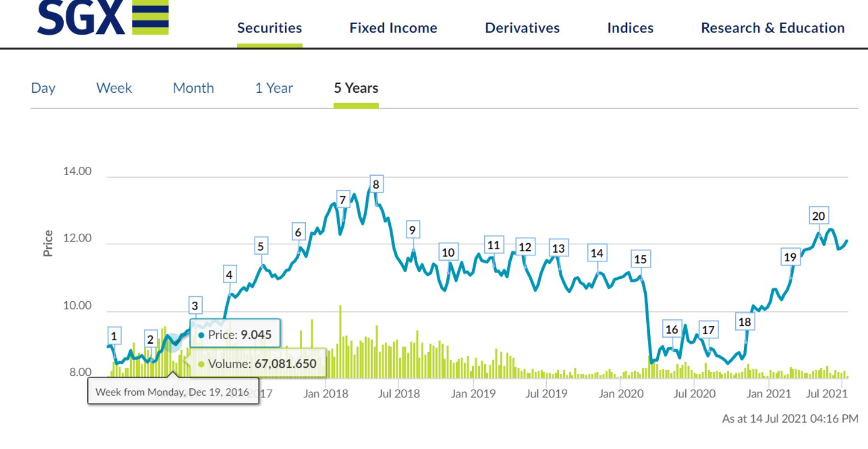Select event marker 20 on the price line
The image size is (868, 449).
(819, 216)
